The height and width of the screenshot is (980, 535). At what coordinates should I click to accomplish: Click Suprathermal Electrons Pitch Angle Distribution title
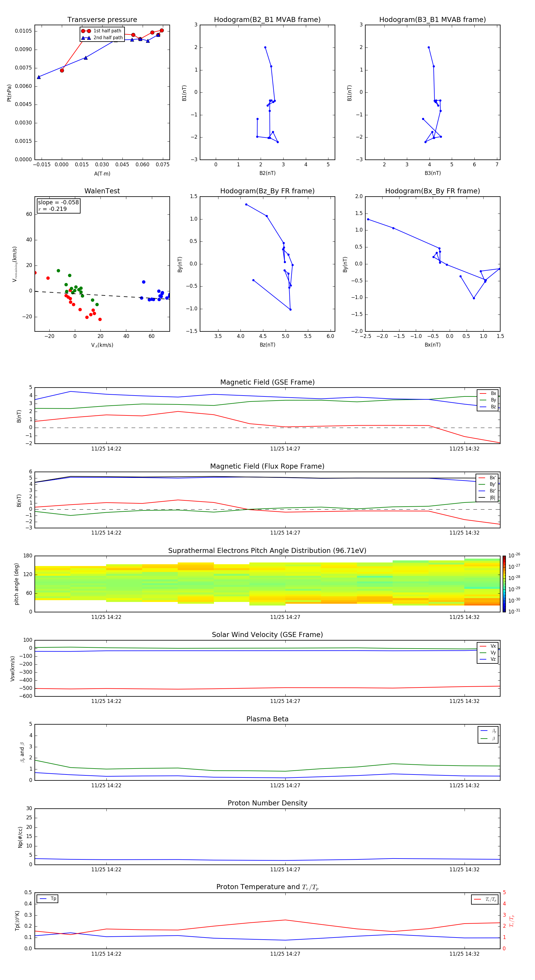(x=267, y=551)
